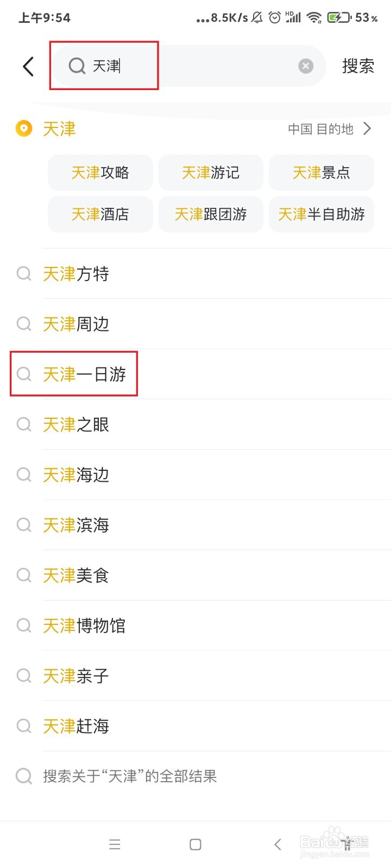Tap the magnifier icon beside 天津方特
391x868 pixels.
click(x=24, y=273)
